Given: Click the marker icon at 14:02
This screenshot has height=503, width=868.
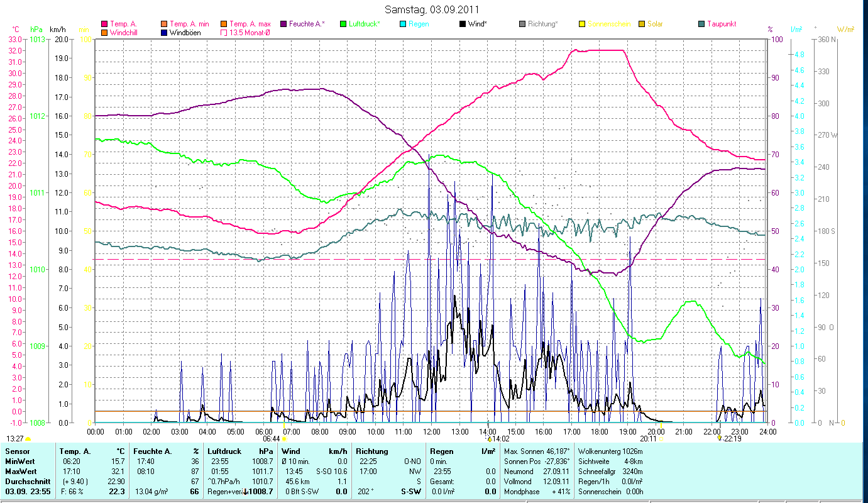Looking at the screenshot, I should coord(490,438).
